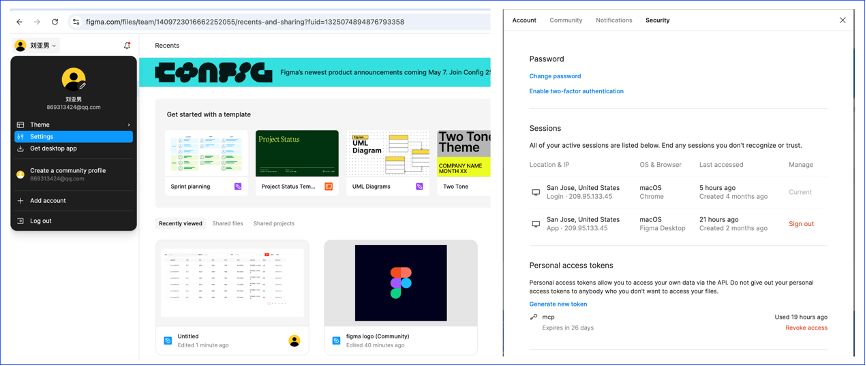Image resolution: width=866 pixels, height=366 pixels.
Task: Click the community profile avatar icon
Action: pos(20,174)
